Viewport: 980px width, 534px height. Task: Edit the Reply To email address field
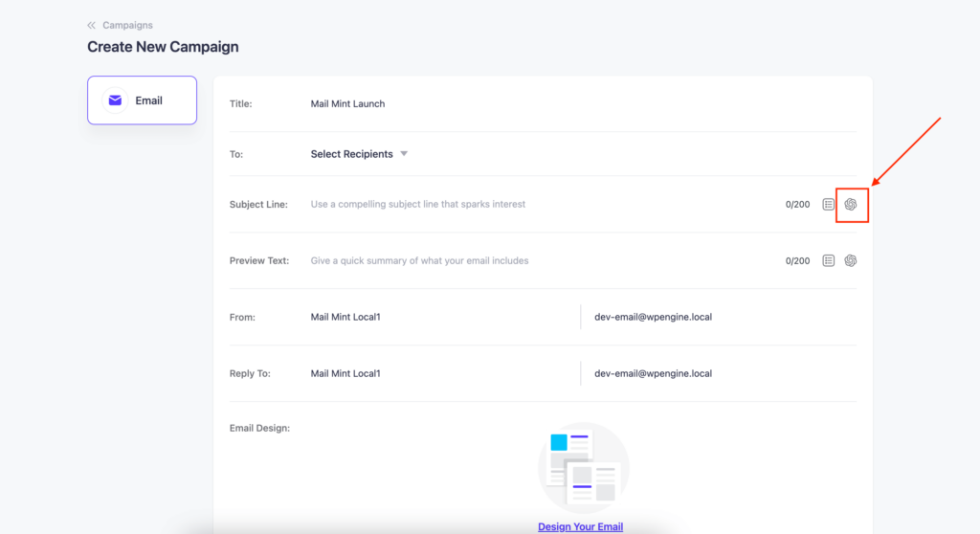653,373
